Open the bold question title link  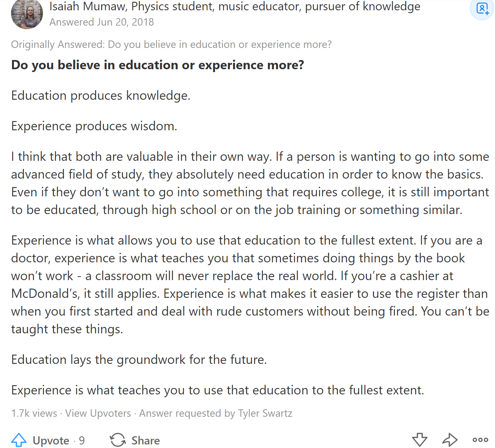tap(158, 65)
